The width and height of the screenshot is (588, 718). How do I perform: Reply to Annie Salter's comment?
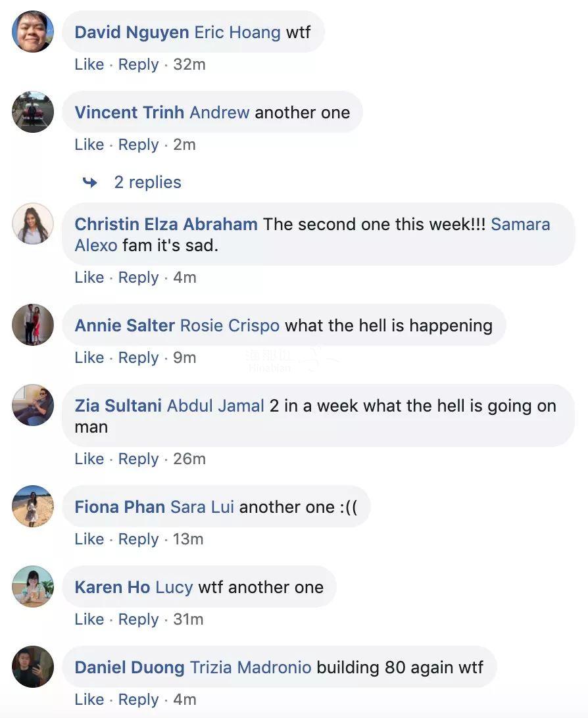point(138,358)
